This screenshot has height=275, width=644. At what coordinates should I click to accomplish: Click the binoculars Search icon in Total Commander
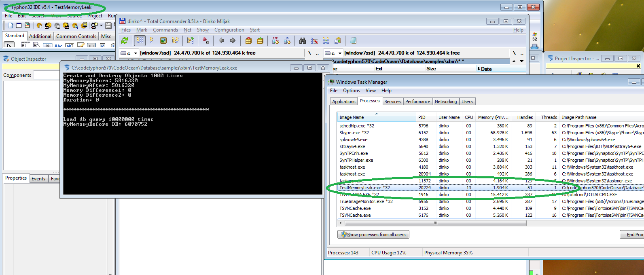(303, 40)
